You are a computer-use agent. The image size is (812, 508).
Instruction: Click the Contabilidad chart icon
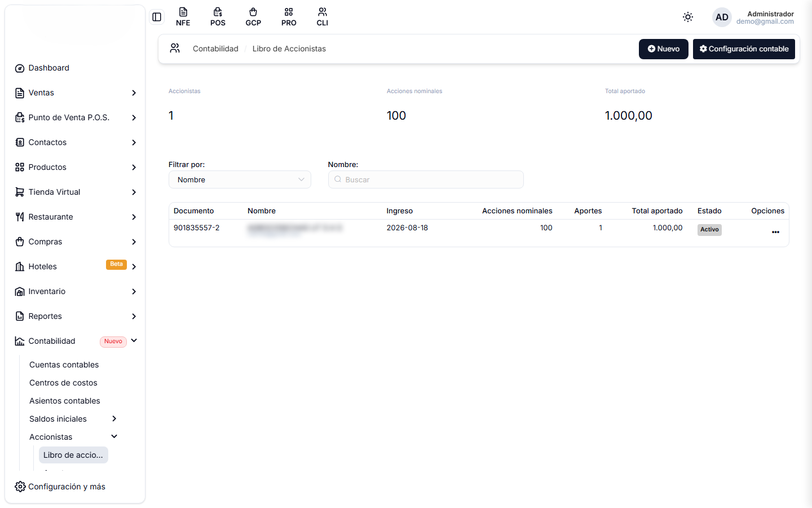pos(20,341)
